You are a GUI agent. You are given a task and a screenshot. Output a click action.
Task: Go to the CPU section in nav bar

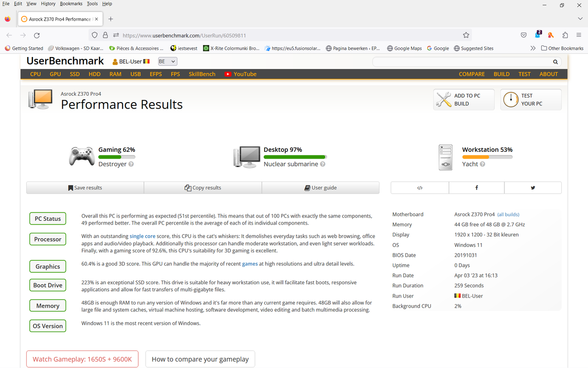[35, 74]
